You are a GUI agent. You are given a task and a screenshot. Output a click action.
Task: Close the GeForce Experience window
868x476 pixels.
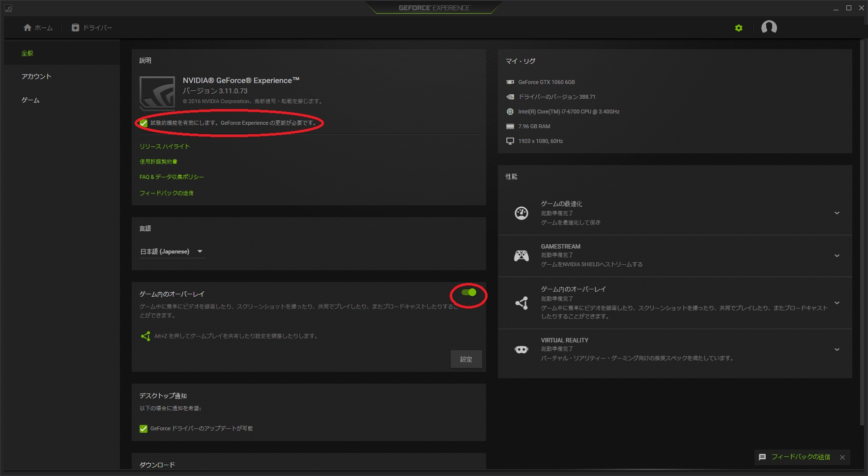pyautogui.click(x=862, y=8)
